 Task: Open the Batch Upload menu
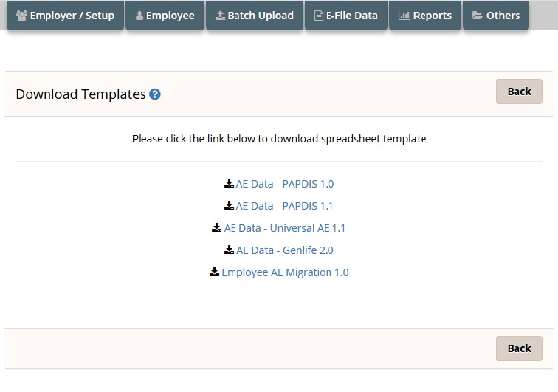point(255,16)
